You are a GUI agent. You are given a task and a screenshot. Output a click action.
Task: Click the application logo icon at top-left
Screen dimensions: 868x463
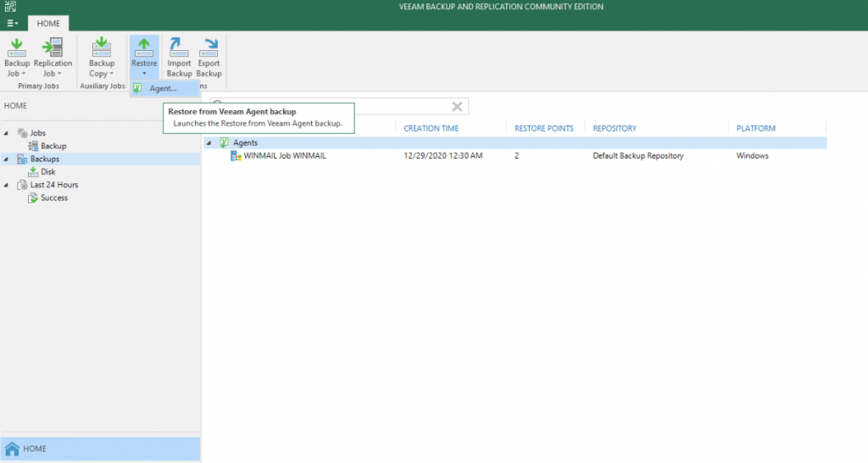click(x=10, y=7)
